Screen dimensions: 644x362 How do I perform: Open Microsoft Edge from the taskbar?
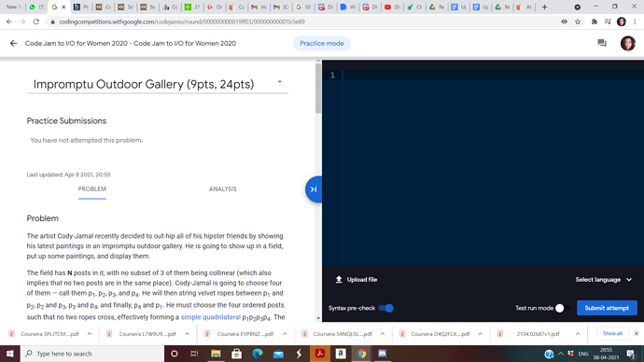coord(258,354)
